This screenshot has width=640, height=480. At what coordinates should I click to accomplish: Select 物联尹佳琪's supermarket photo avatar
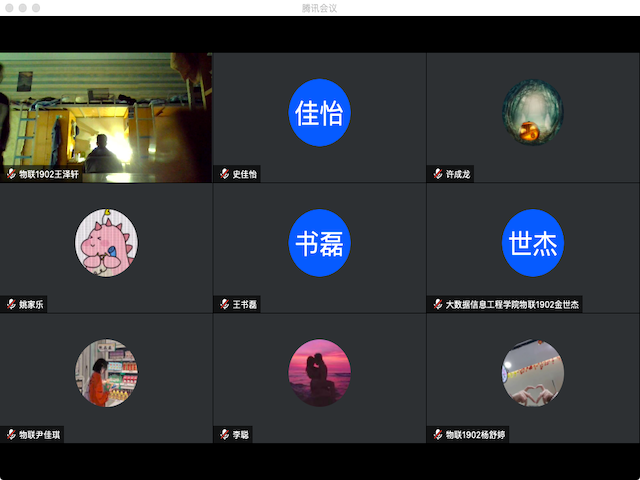click(x=106, y=373)
